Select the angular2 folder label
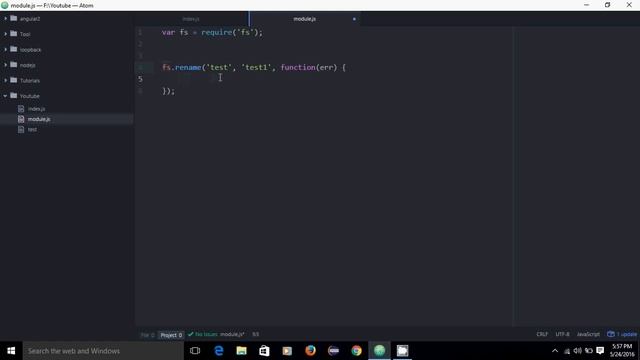Viewport: 640px width, 360px height. pos(30,19)
